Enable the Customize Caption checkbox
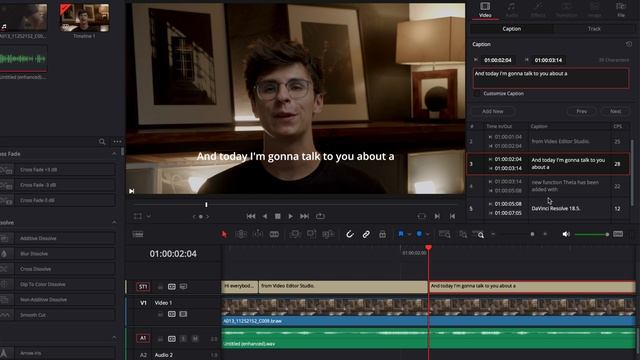The width and height of the screenshot is (640, 360). click(x=476, y=93)
